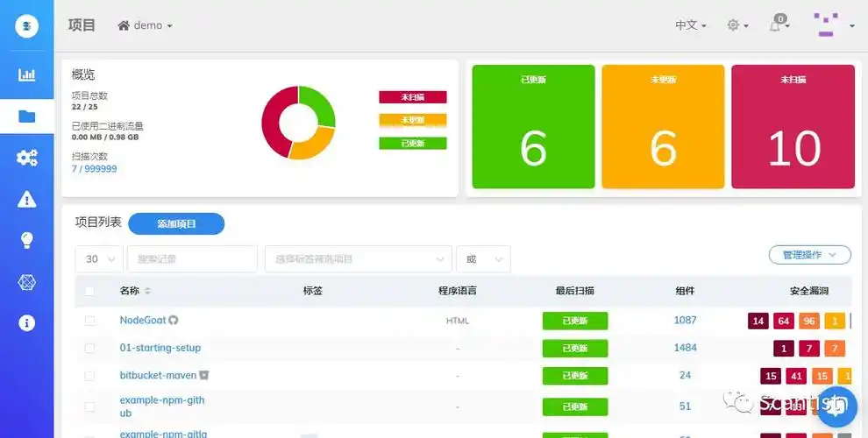Click the light bulb sidebar icon

tap(26, 241)
